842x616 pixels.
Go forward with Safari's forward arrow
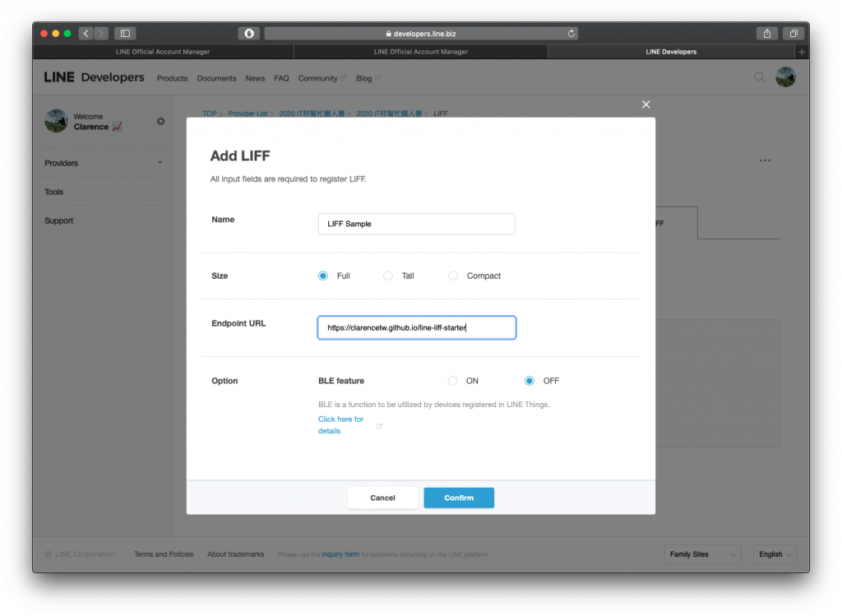101,33
